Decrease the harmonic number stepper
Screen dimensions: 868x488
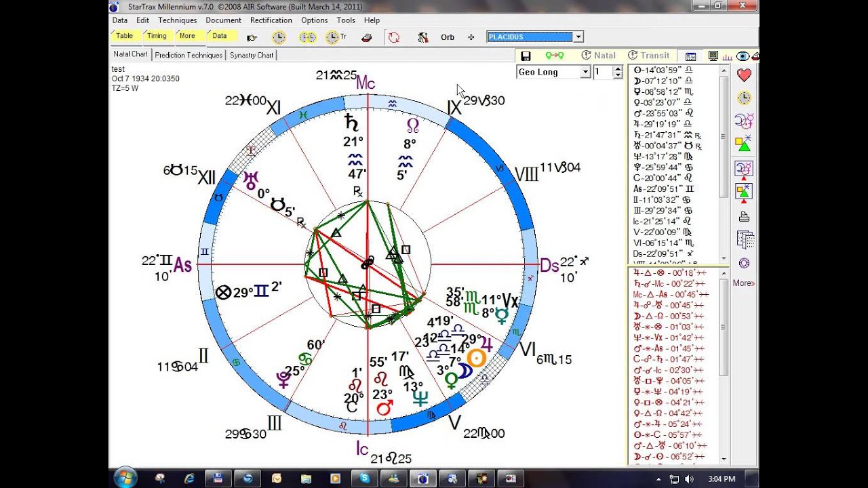point(617,75)
